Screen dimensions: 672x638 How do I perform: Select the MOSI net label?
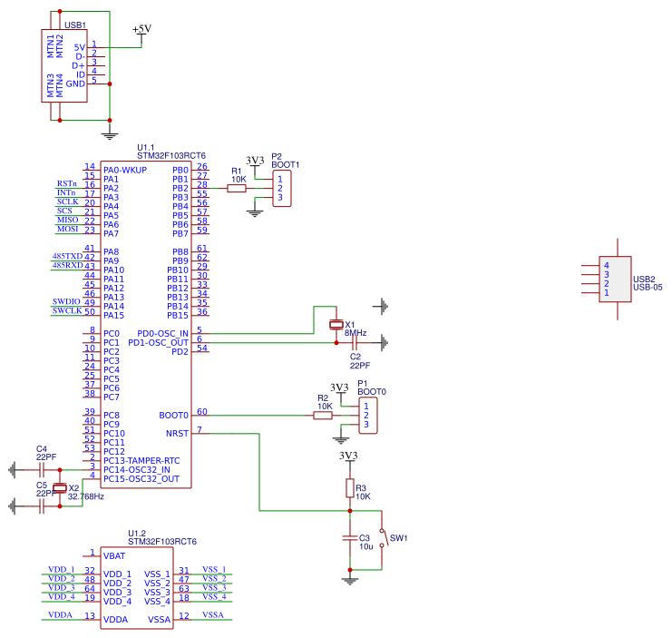[x=68, y=229]
